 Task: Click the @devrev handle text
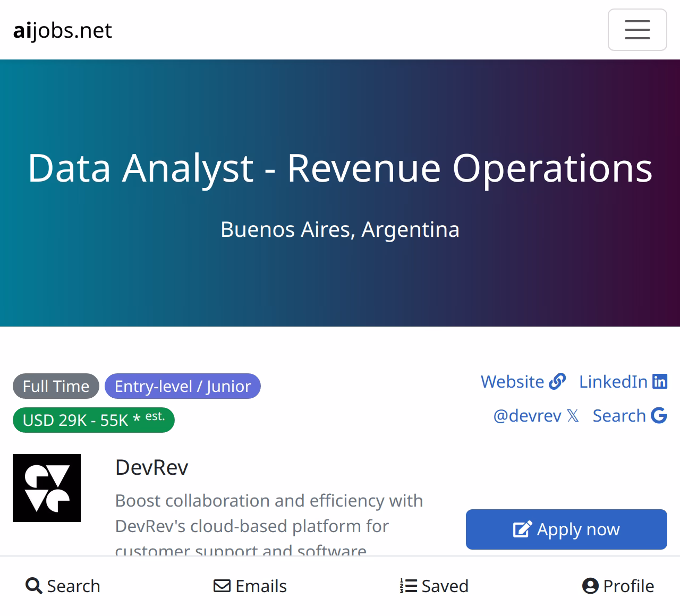point(527,415)
